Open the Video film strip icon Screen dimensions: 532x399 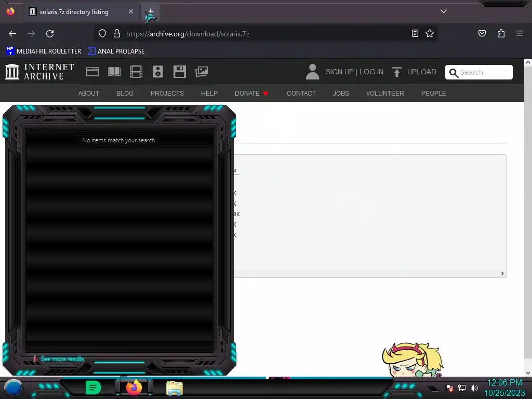coord(136,72)
